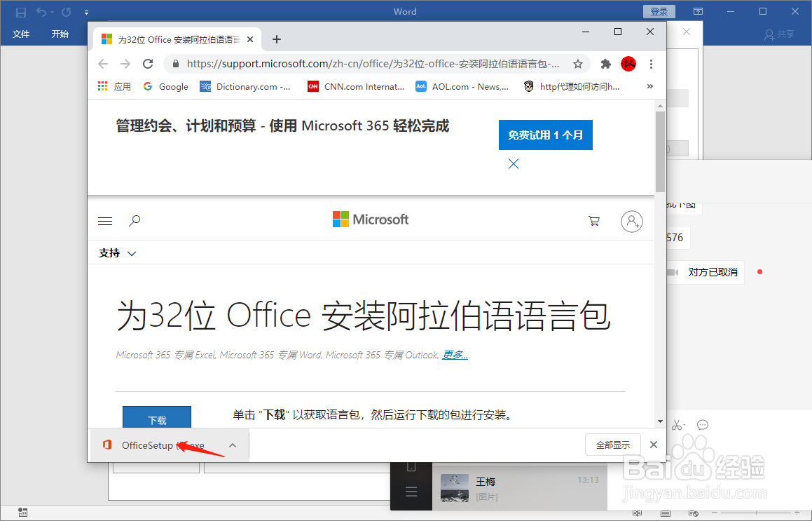Click the site lock icon in address bar
The width and height of the screenshot is (812, 521).
point(176,64)
